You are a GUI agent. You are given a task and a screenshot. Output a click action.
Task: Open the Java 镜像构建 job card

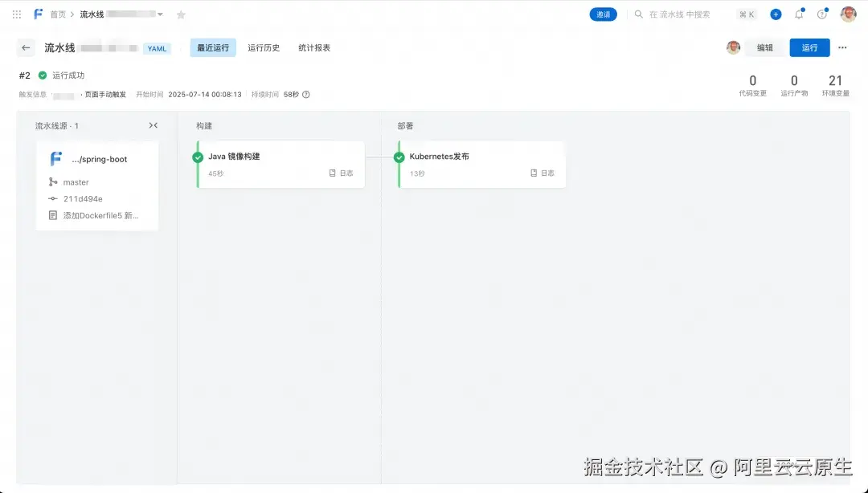click(x=280, y=165)
